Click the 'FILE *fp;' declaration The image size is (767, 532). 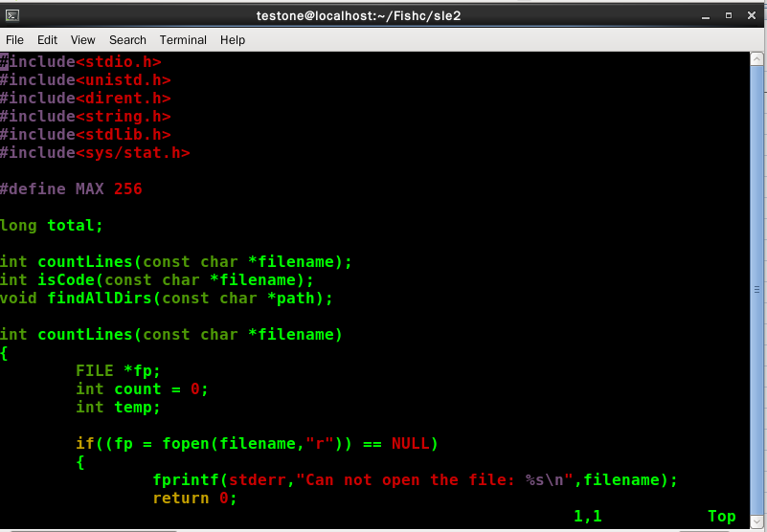point(119,371)
